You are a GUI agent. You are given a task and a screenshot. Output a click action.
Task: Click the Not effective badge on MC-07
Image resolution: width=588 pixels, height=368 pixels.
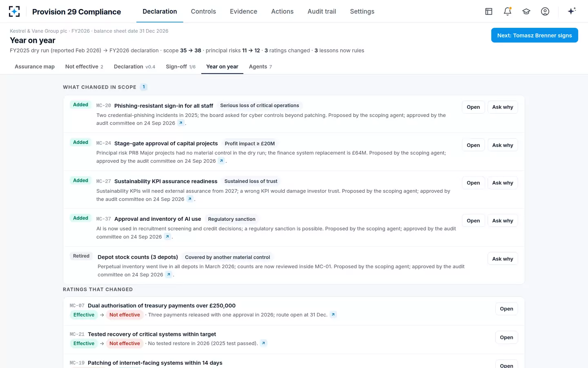pyautogui.click(x=125, y=315)
